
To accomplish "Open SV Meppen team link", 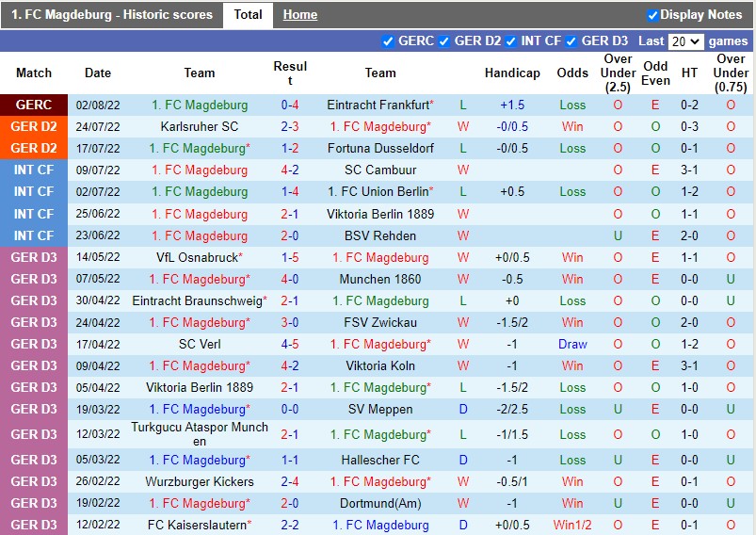I will (380, 410).
